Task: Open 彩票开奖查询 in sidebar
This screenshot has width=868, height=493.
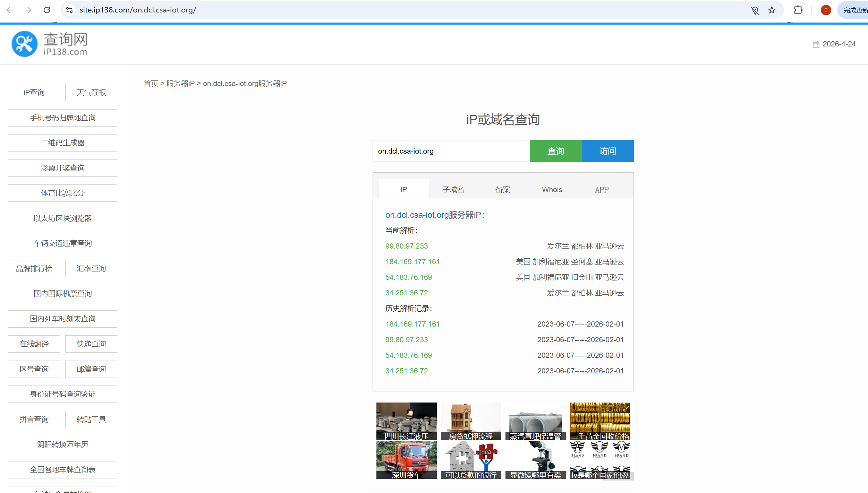Action: [62, 168]
